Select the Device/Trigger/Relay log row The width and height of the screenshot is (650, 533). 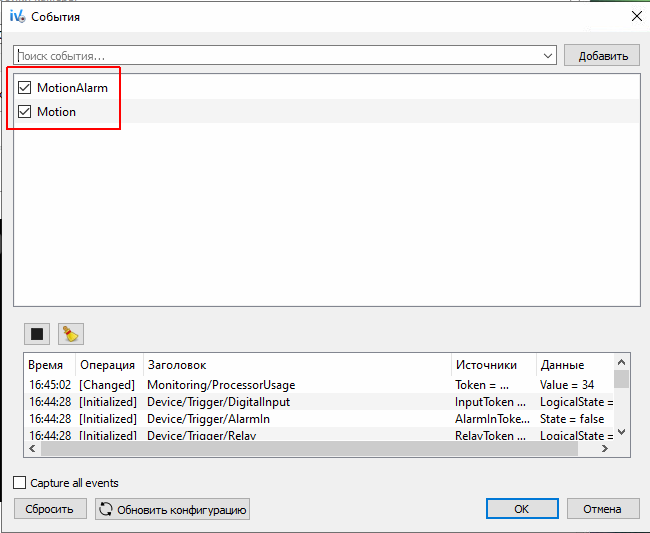(x=319, y=435)
